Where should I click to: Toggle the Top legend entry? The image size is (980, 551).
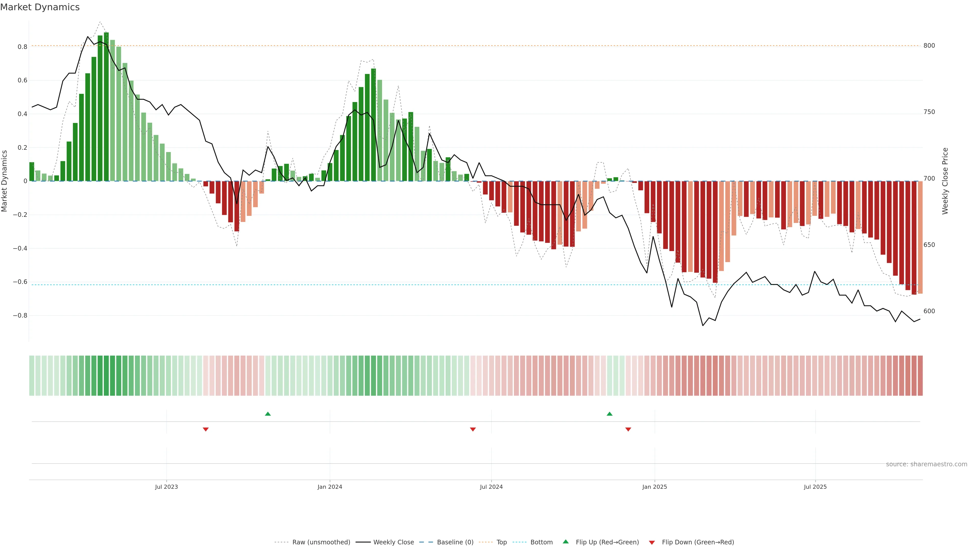pos(501,542)
